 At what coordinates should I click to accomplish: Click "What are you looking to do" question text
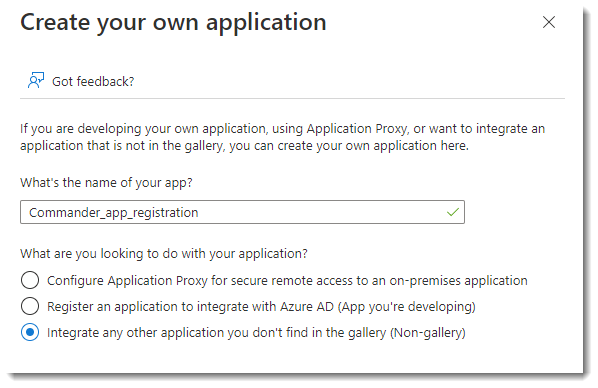tap(164, 254)
